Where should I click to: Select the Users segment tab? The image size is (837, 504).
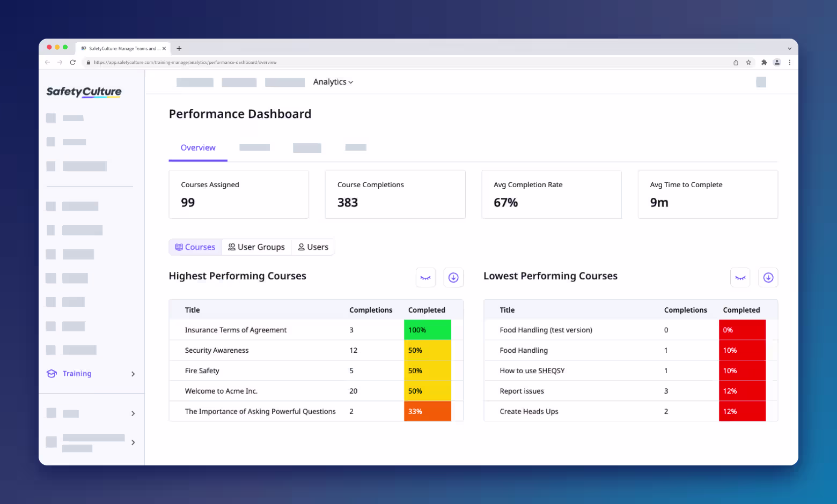[x=313, y=247]
